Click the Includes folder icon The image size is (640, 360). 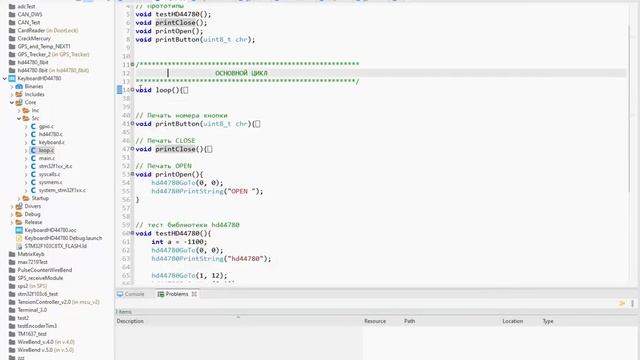(19, 94)
